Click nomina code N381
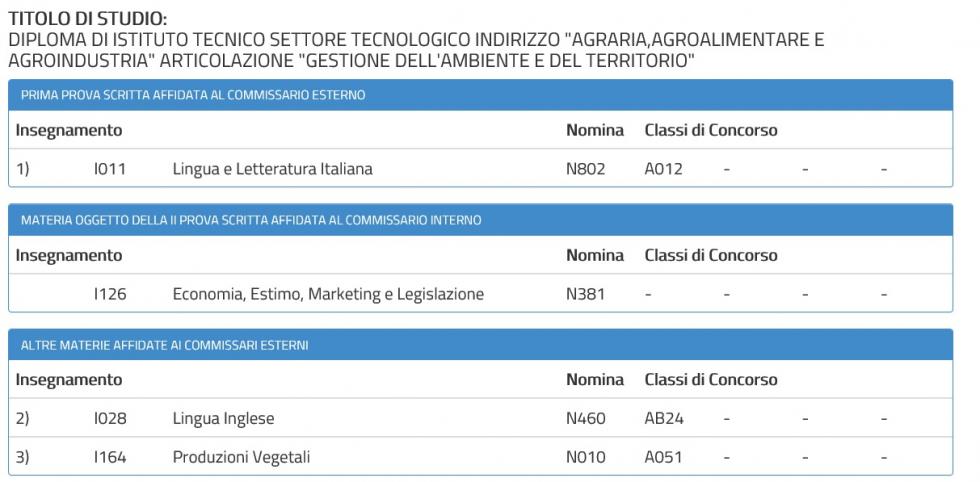980x482 pixels. [585, 294]
